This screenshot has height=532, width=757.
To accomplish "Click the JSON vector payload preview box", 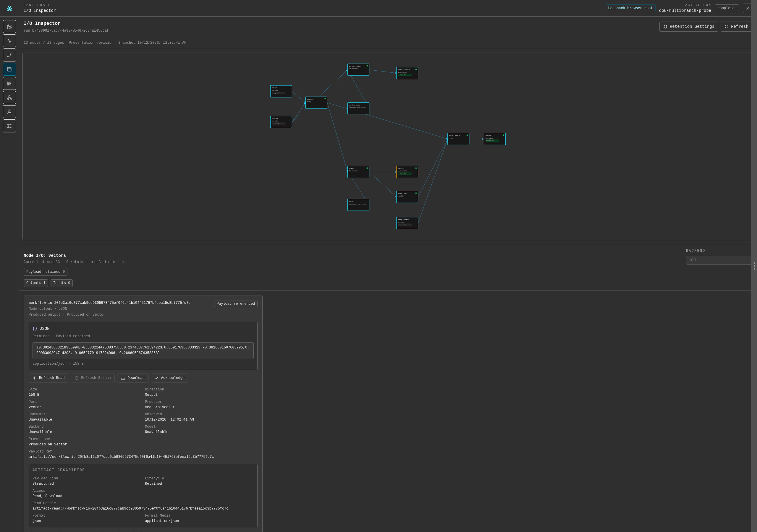I will [143, 351].
